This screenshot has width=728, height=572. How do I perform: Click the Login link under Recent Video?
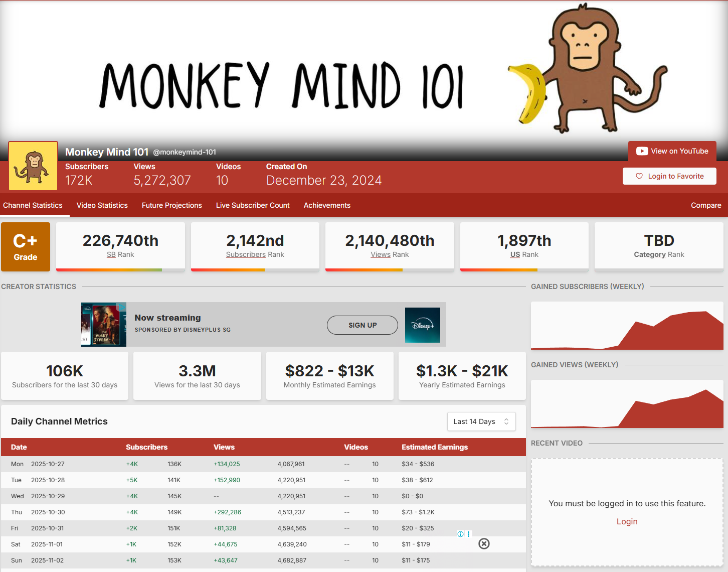pos(627,522)
